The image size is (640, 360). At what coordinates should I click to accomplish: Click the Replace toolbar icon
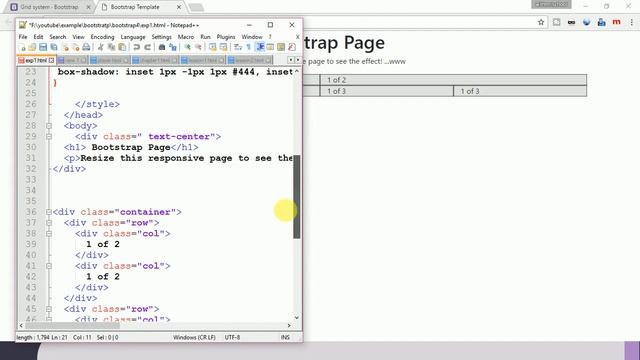(x=173, y=47)
